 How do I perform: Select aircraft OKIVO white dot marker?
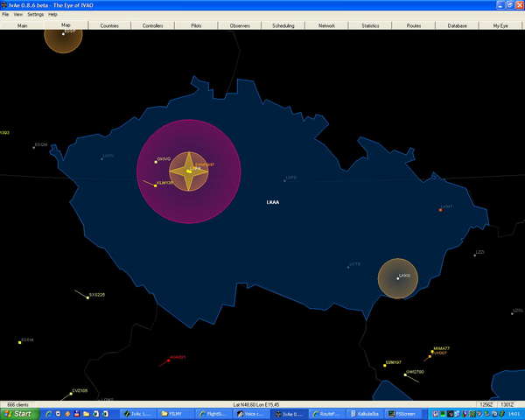tap(156, 162)
